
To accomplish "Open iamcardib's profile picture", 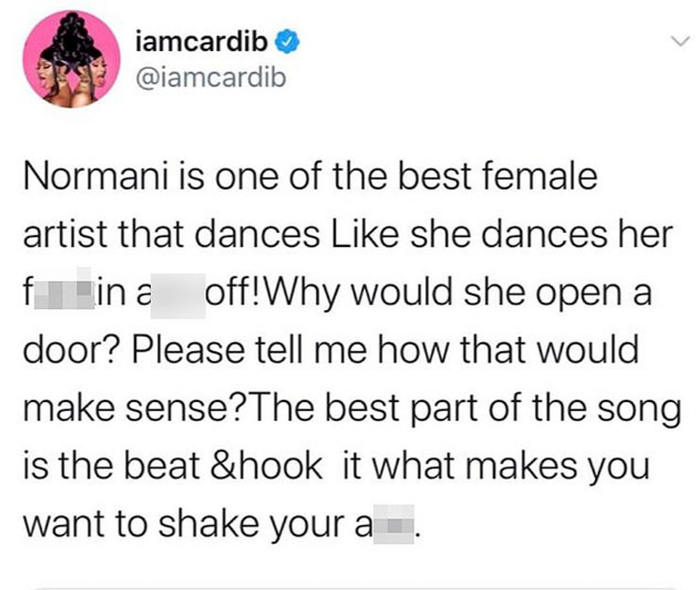I will [x=71, y=59].
